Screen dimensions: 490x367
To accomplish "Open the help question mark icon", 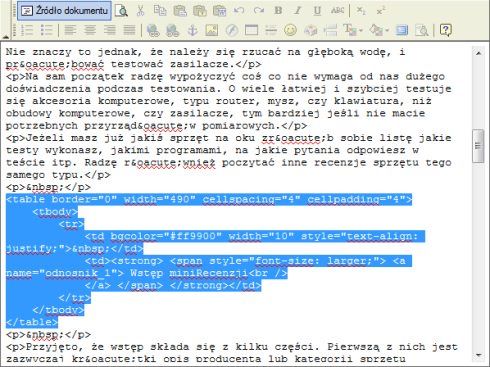I will tap(445, 30).
